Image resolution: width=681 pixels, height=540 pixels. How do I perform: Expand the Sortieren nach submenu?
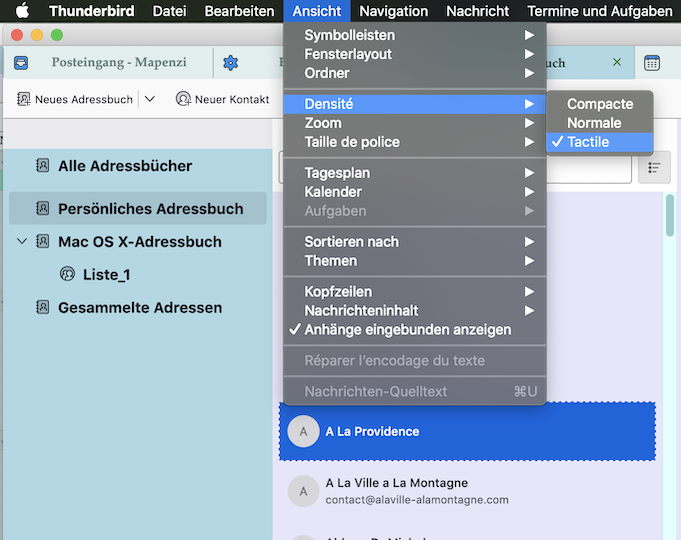(414, 242)
